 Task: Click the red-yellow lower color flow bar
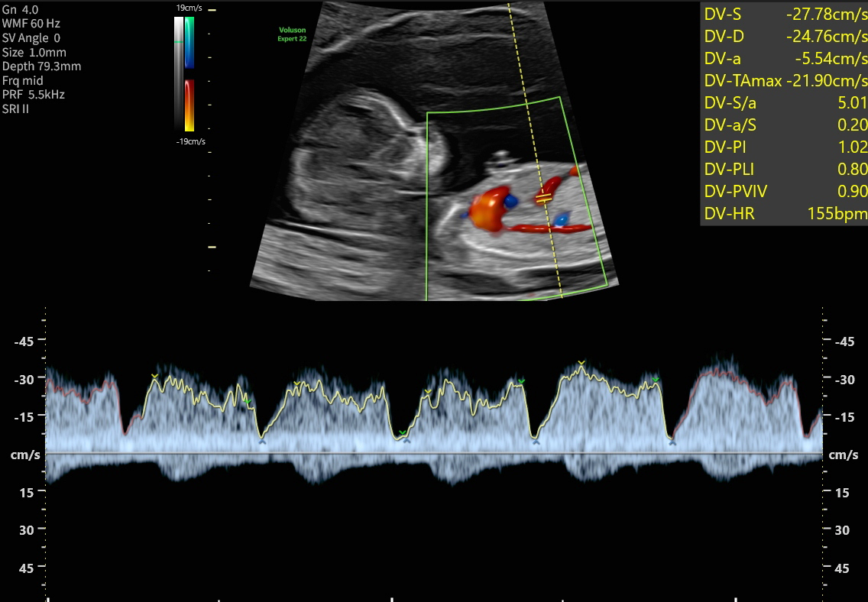189,105
